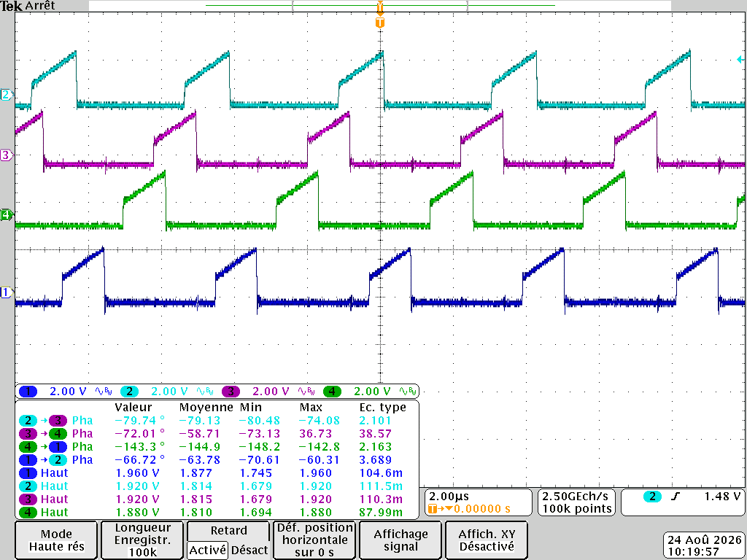Click the record view bar at top

pyautogui.click(x=380, y=6)
